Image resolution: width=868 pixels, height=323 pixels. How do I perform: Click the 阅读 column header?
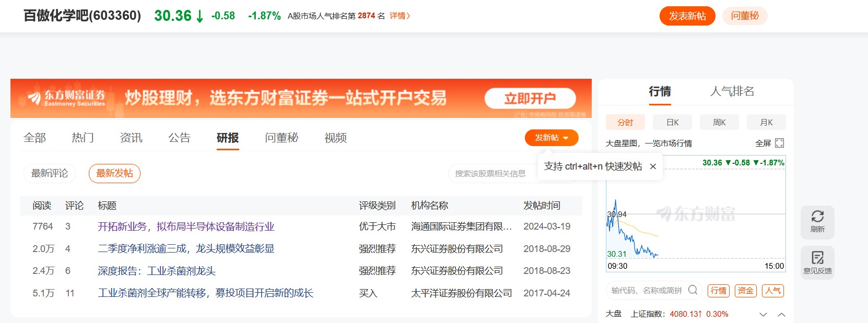point(42,206)
